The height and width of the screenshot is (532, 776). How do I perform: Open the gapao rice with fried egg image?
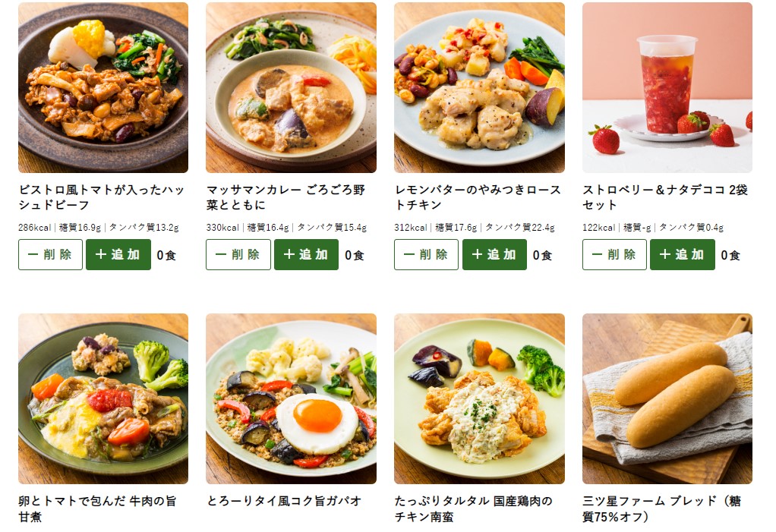[x=291, y=398]
